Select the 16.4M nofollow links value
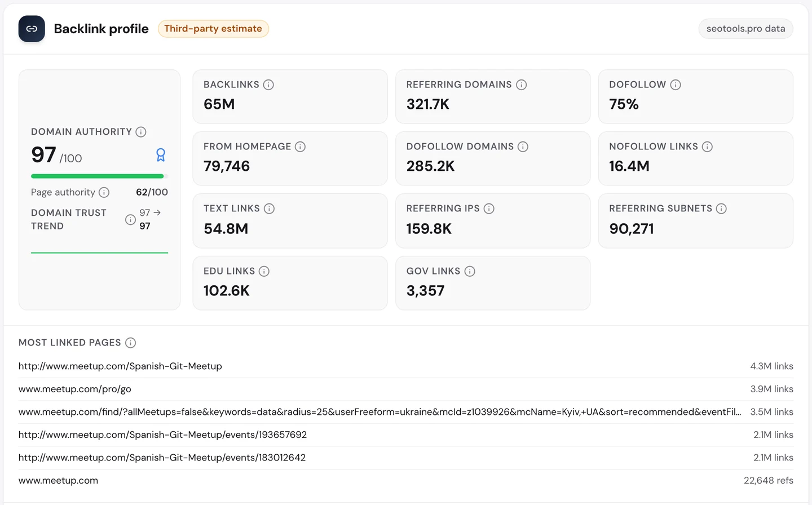The height and width of the screenshot is (505, 812). pos(629,166)
